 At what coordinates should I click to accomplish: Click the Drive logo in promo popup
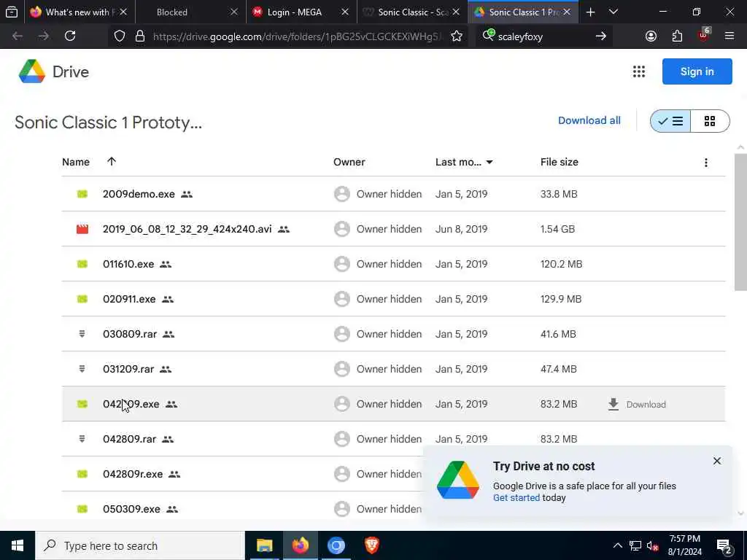(x=458, y=480)
